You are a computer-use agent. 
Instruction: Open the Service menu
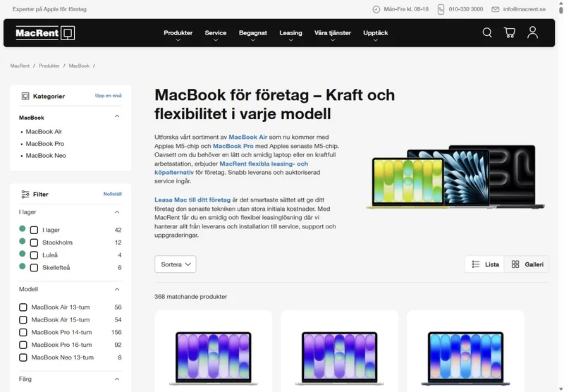216,32
